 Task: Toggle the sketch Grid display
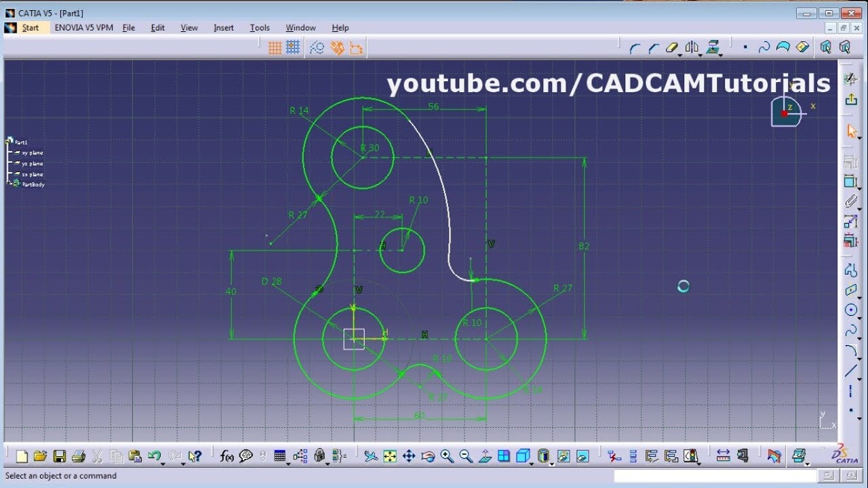click(x=275, y=47)
